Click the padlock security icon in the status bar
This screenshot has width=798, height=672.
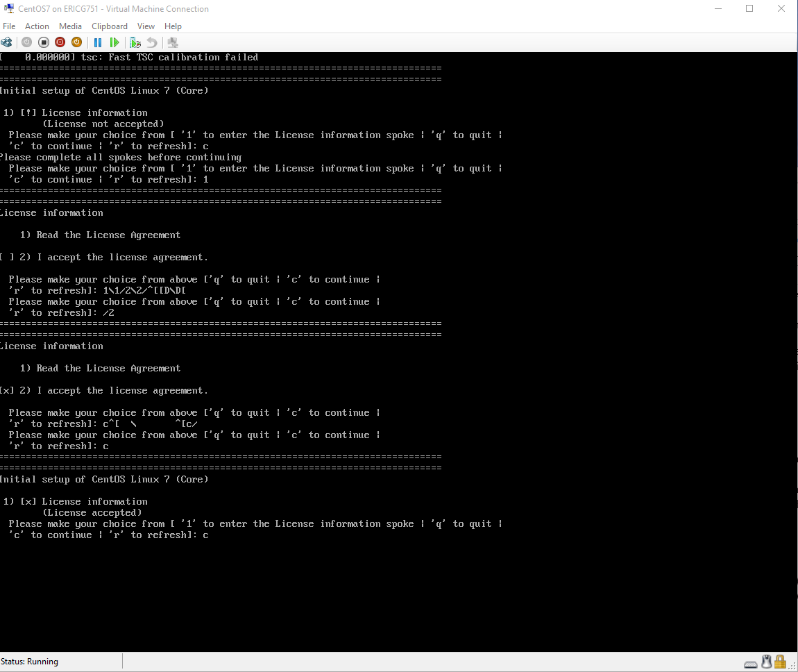click(780, 662)
